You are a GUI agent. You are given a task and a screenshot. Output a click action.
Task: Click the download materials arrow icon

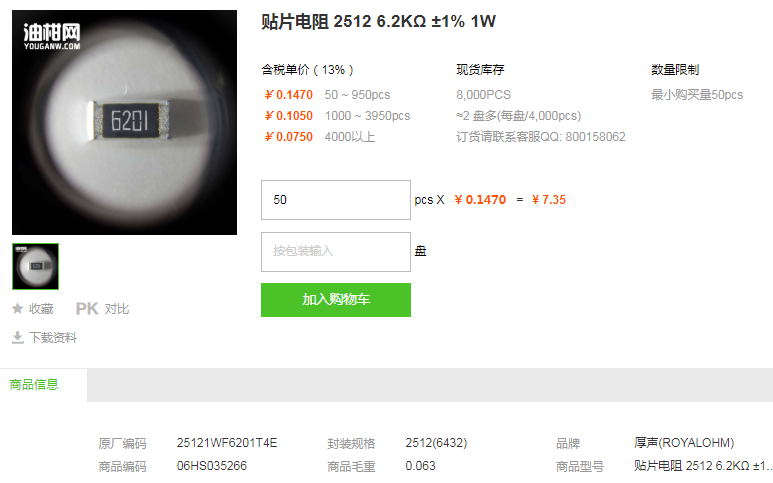point(17,338)
